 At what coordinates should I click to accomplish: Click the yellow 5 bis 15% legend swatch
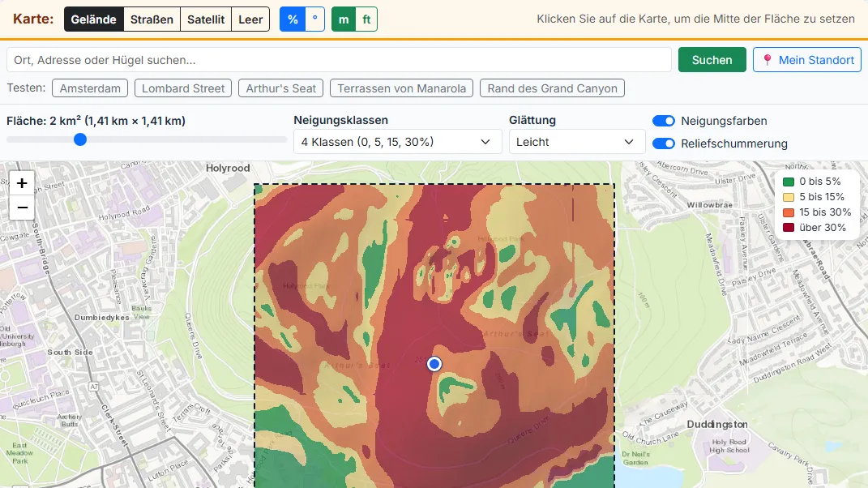click(789, 197)
